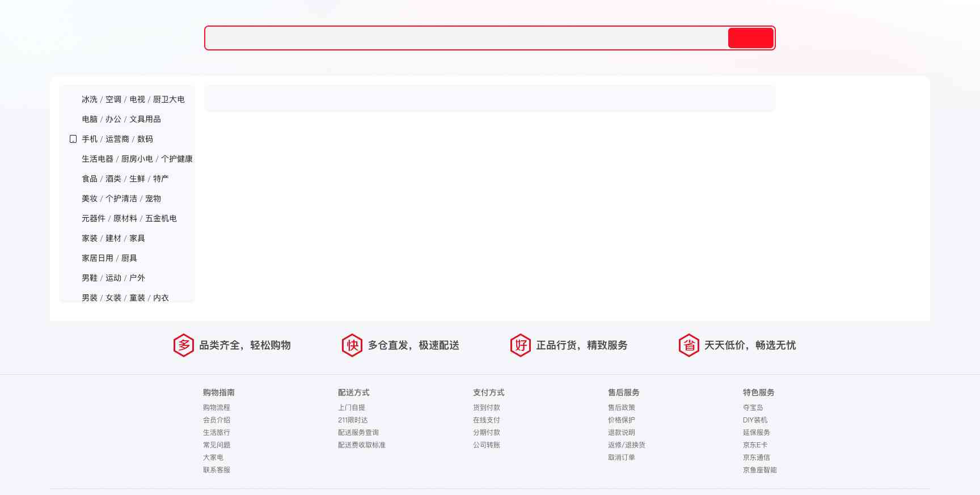The width and height of the screenshot is (980, 495).
Task: Click the hexagon 快 delivery icon
Action: pos(352,345)
